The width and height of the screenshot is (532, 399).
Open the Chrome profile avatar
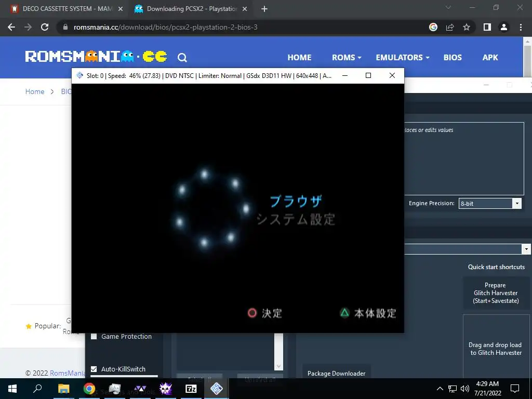click(x=504, y=27)
